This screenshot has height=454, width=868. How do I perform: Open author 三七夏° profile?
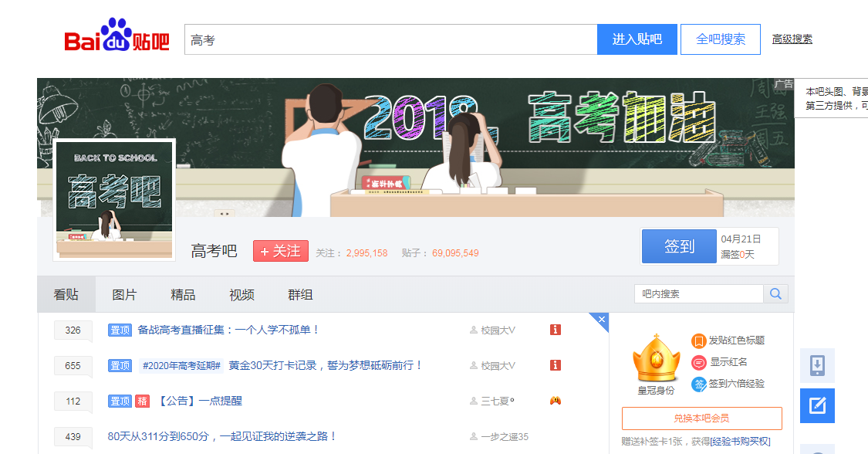click(x=497, y=401)
